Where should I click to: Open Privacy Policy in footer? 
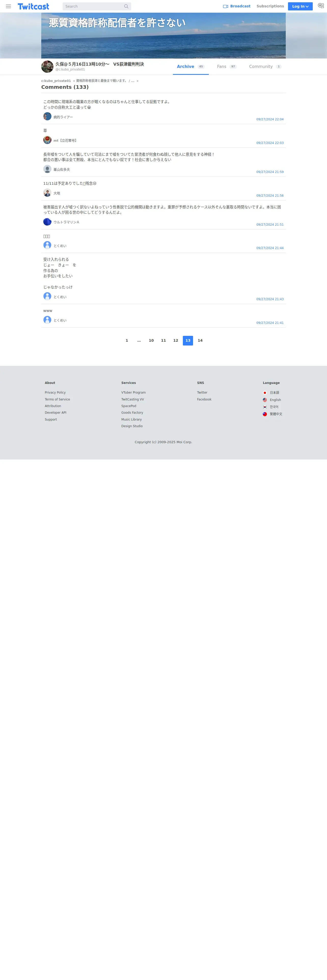coord(55,393)
